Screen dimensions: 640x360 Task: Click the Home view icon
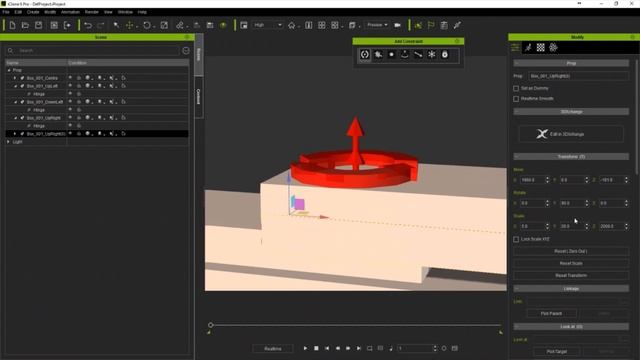point(291,25)
